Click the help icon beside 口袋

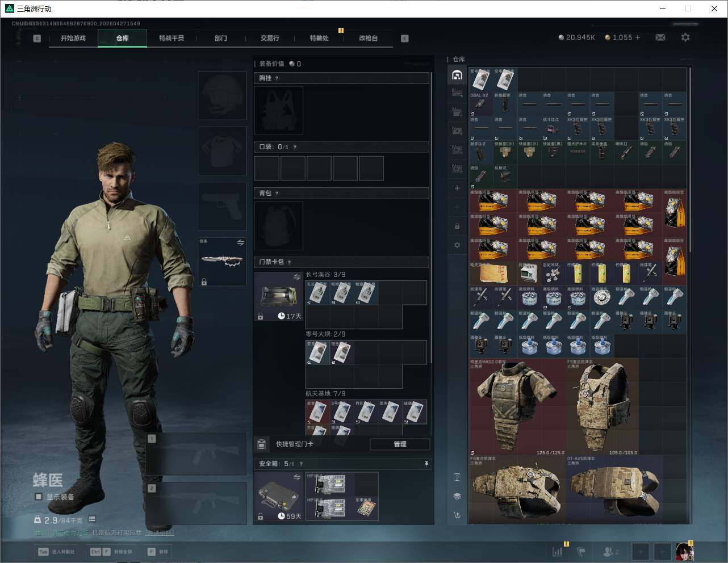tap(294, 147)
